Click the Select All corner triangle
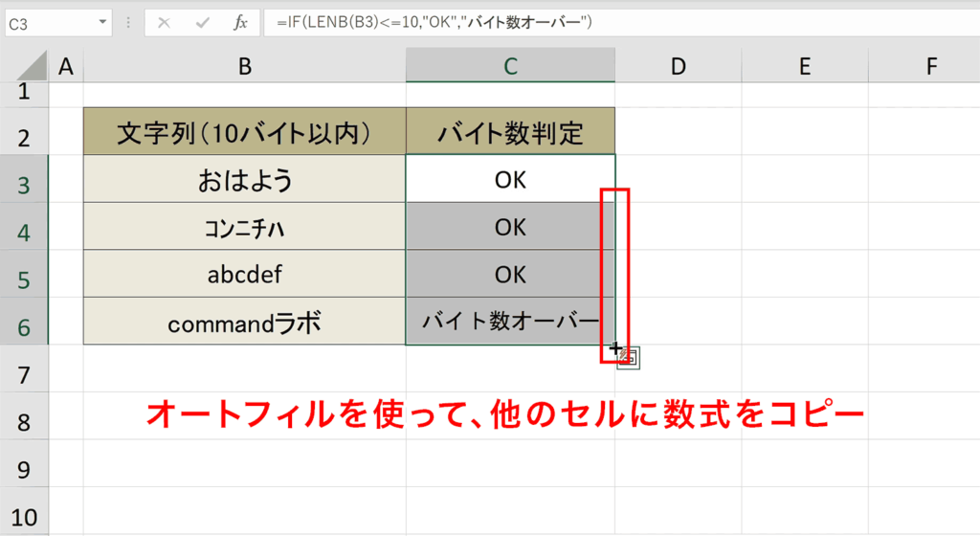 click(x=32, y=66)
